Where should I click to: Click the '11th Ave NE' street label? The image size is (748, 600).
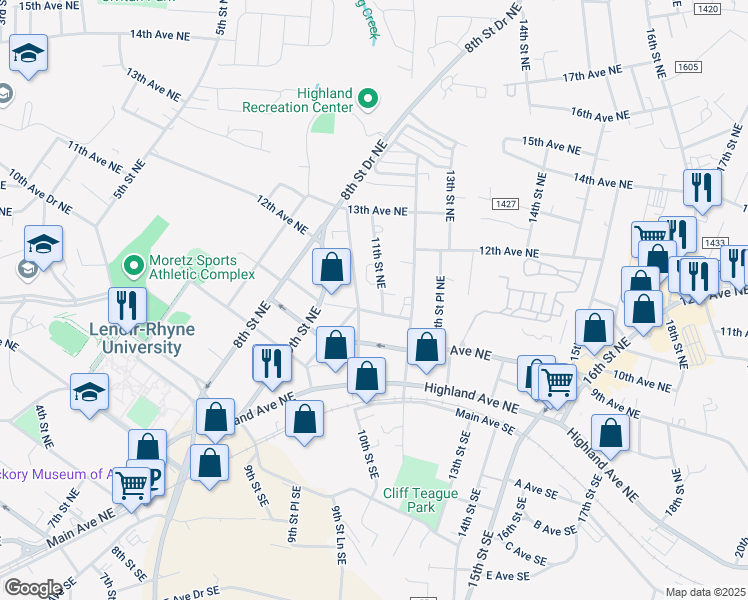[95, 157]
